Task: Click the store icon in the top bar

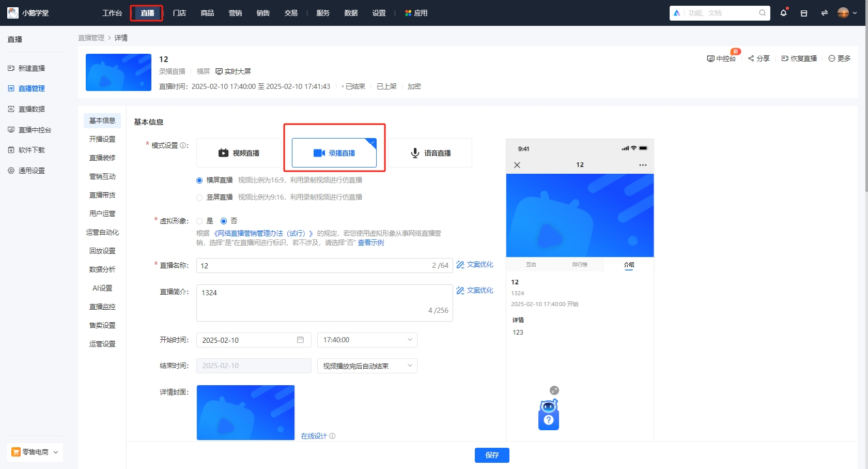Action: [x=804, y=13]
